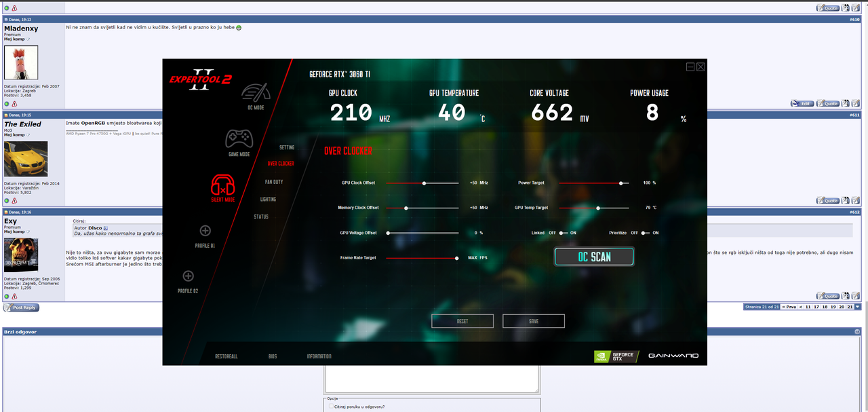Adjust the GPU Temp Target slider
Image resolution: width=868 pixels, height=412 pixels.
(x=593, y=208)
